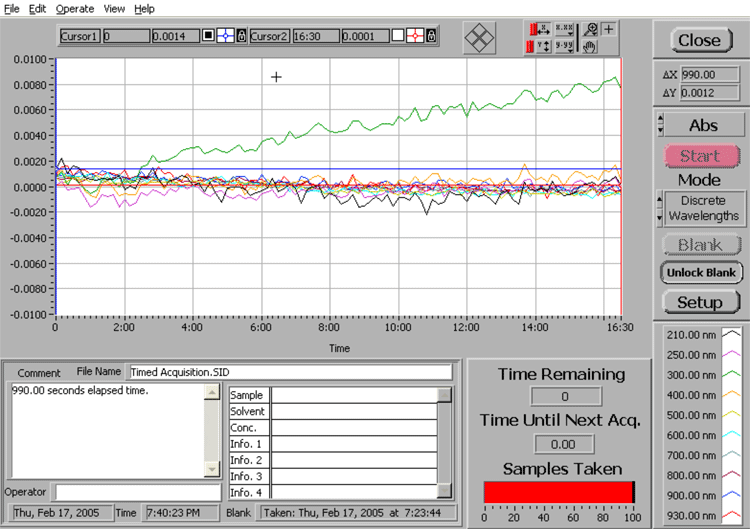750x529 pixels.
Task: Change the Abs display type selector
Action: coord(659,125)
